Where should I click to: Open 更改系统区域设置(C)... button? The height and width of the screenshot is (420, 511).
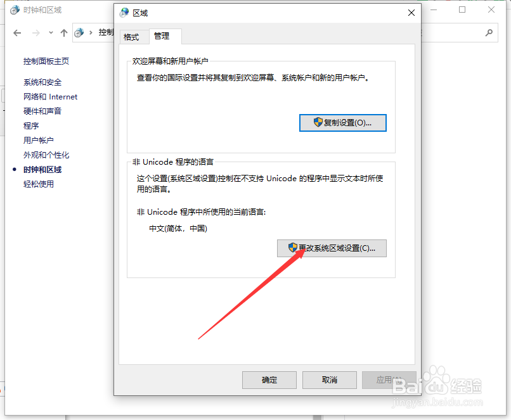click(x=332, y=248)
